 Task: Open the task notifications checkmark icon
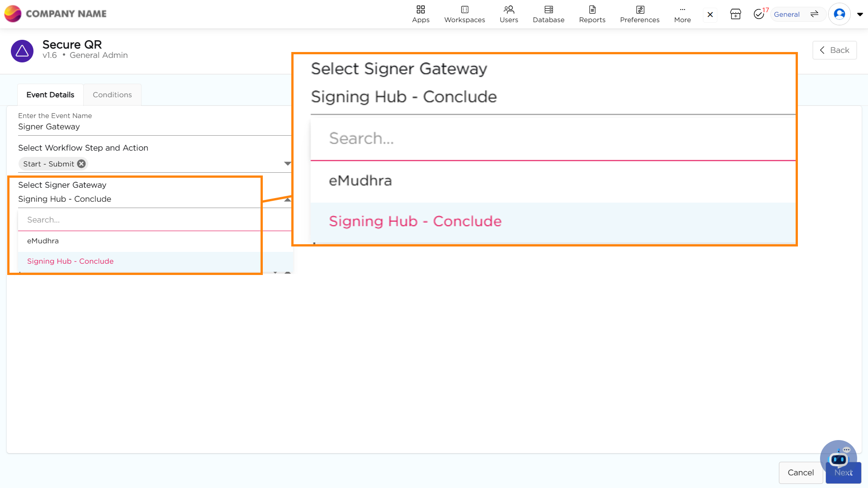[759, 14]
